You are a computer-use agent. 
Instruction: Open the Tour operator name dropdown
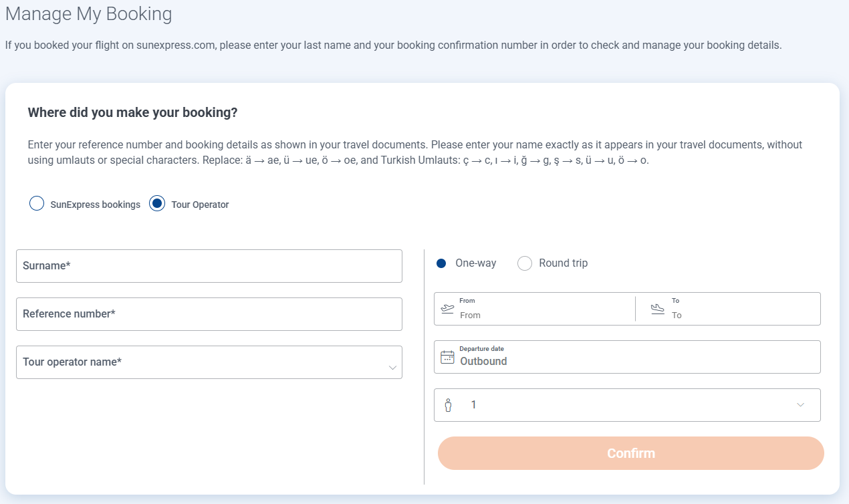click(x=209, y=362)
